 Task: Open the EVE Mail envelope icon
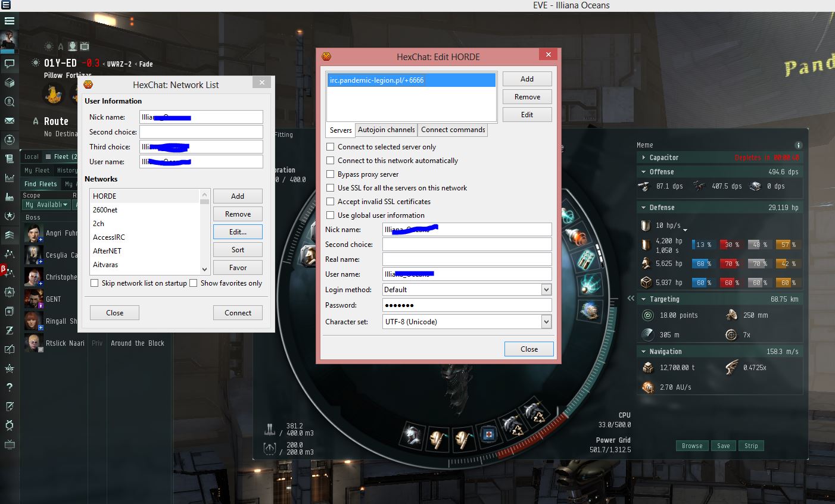click(10, 121)
